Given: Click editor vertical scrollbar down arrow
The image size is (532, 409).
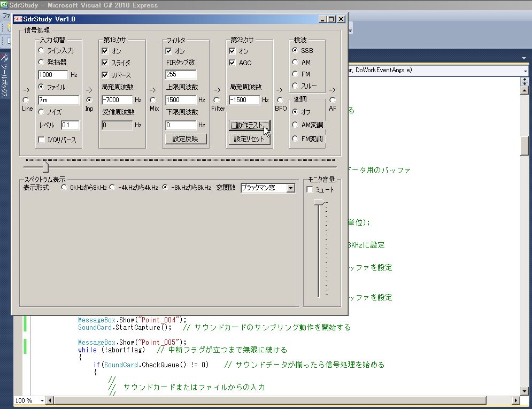Looking at the screenshot, I should [525, 391].
